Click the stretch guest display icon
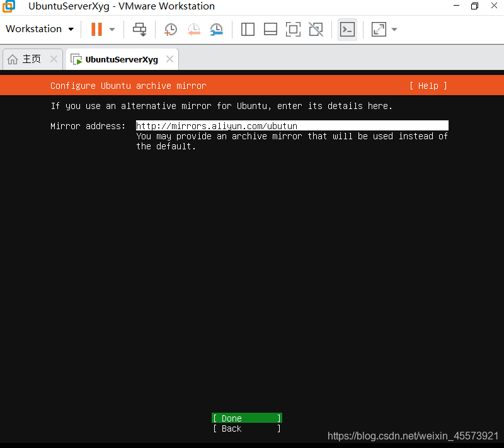504x448 pixels. tap(379, 29)
